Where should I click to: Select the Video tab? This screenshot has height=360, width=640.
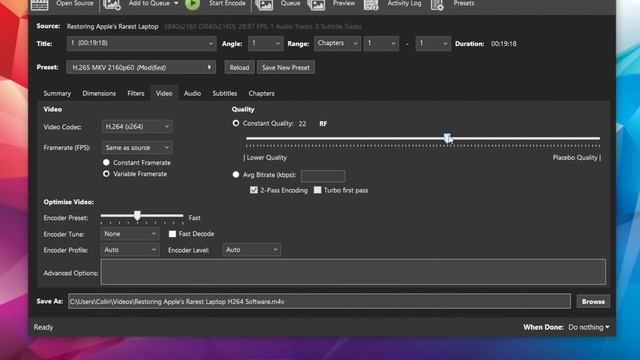(164, 93)
